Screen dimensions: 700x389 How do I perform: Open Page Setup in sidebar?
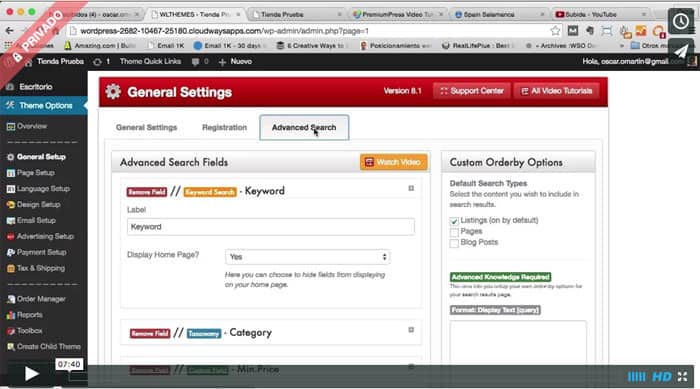pos(35,173)
